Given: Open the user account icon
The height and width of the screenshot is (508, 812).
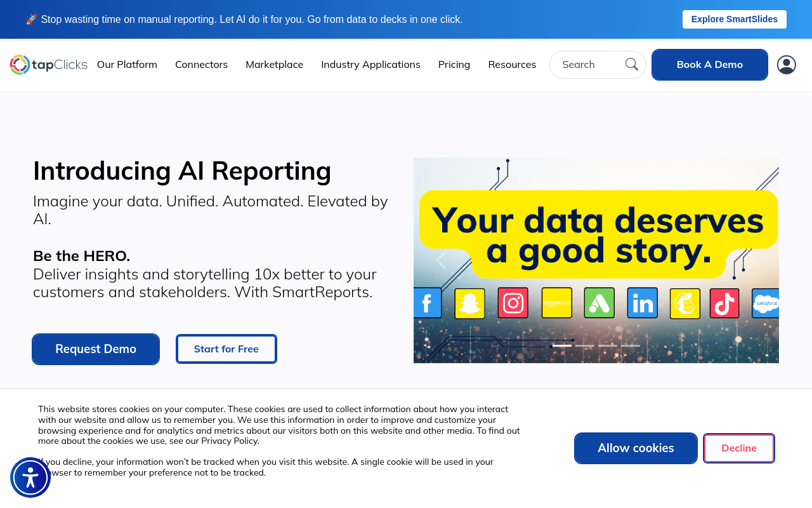Looking at the screenshot, I should [x=787, y=65].
